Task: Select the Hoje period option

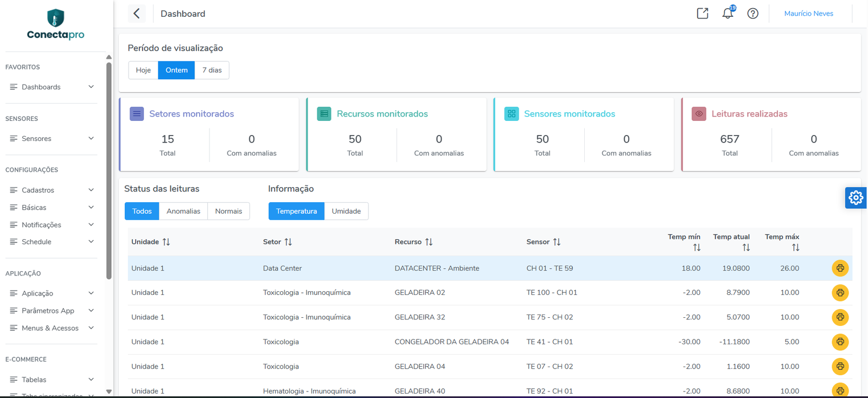Action: tap(143, 70)
